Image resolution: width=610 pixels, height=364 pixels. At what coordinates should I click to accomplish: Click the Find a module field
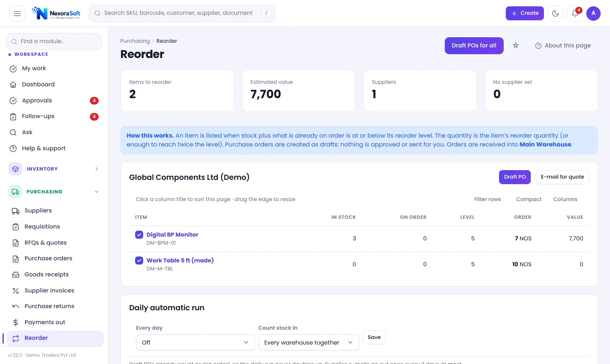pyautogui.click(x=54, y=41)
